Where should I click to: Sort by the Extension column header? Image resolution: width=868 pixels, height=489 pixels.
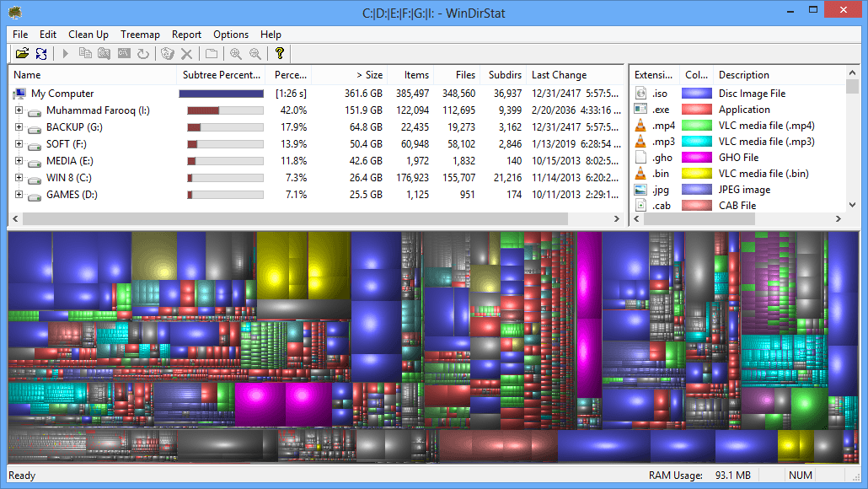coord(653,75)
